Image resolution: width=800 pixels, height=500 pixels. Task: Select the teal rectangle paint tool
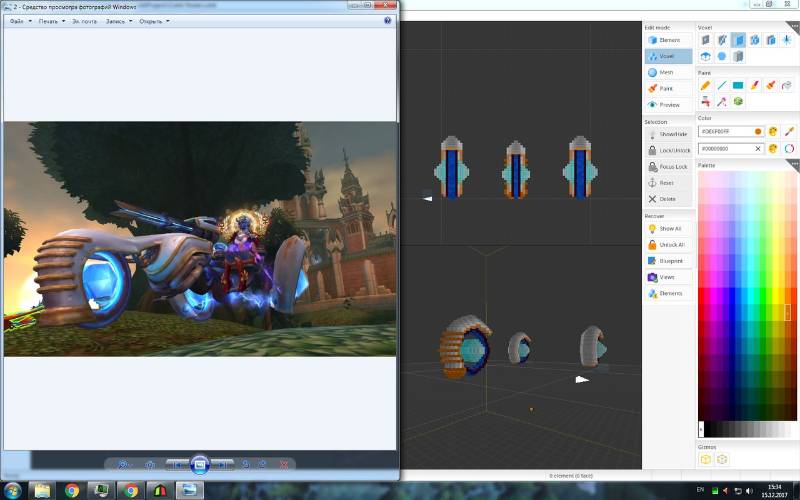738,85
